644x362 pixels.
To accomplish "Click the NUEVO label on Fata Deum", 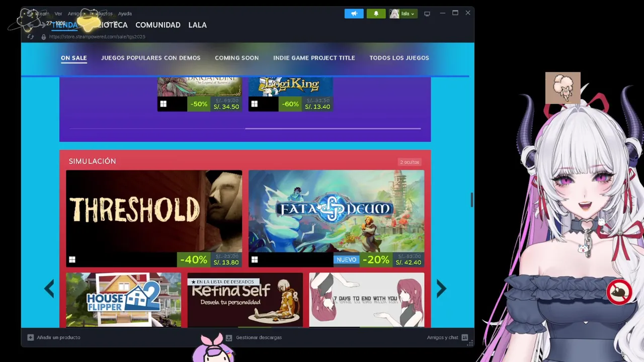I will [x=346, y=260].
